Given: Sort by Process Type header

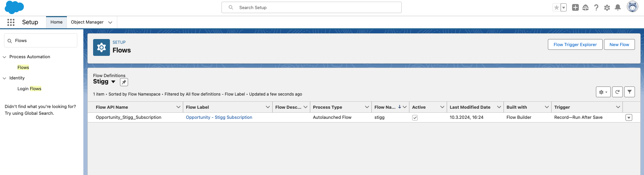Looking at the screenshot, I should tap(327, 107).
